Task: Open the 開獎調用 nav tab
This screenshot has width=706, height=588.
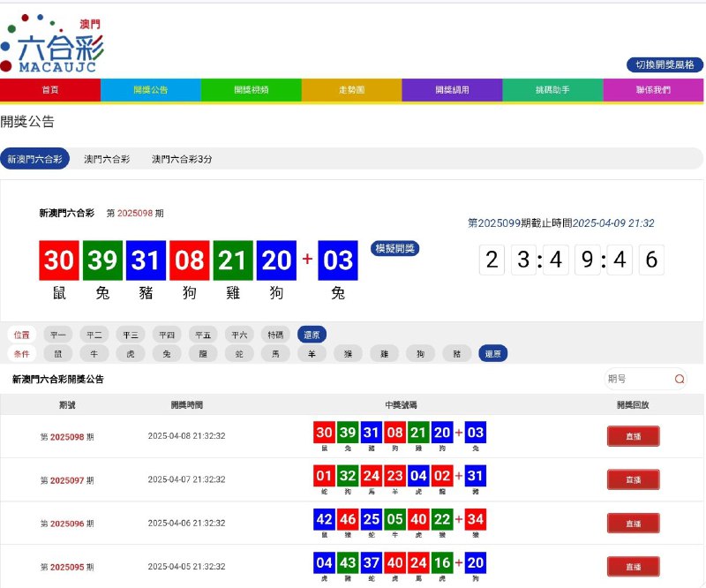Action: click(x=452, y=90)
